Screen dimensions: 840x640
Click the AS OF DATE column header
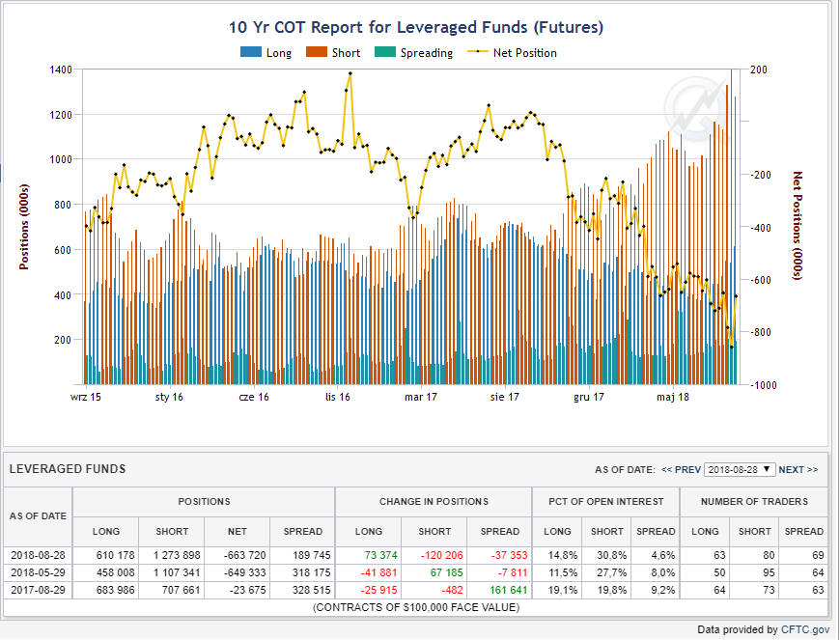[x=38, y=516]
